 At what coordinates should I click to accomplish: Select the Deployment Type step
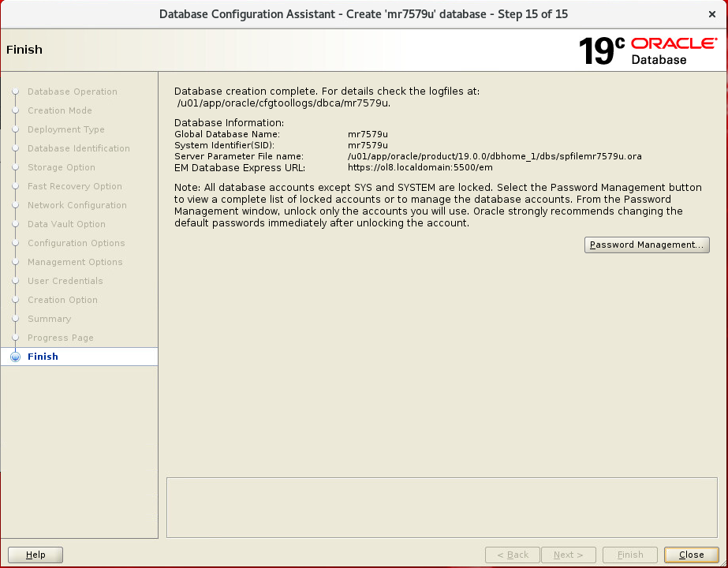click(x=66, y=129)
